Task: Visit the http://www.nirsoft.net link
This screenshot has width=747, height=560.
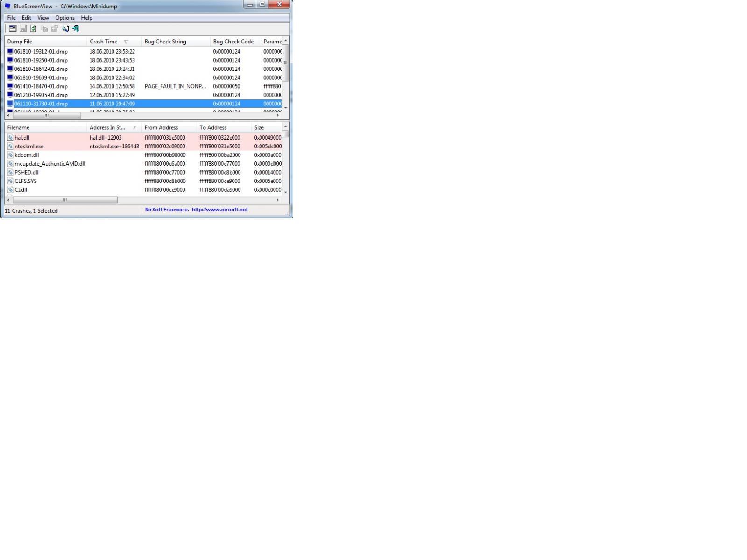Action: coord(219,210)
